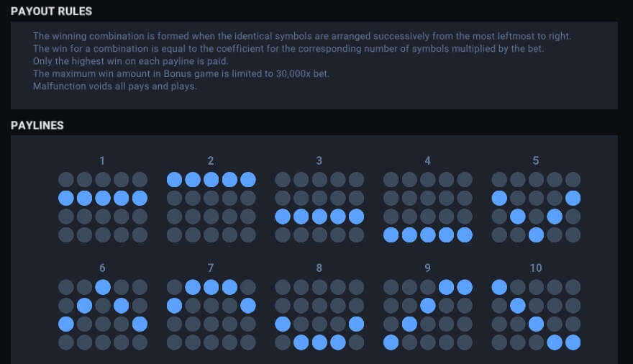Click the number 10 payline label
The width and height of the screenshot is (633, 364).
tap(536, 268)
